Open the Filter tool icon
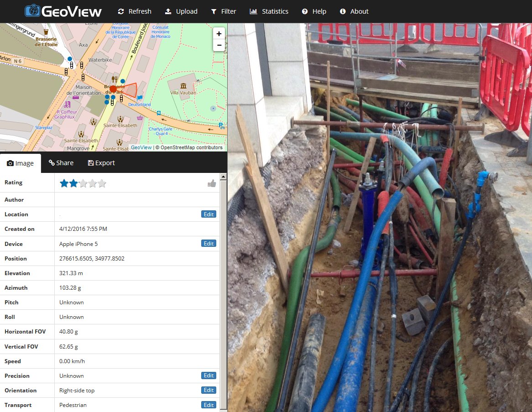Image resolution: width=532 pixels, height=412 pixels. 213,11
